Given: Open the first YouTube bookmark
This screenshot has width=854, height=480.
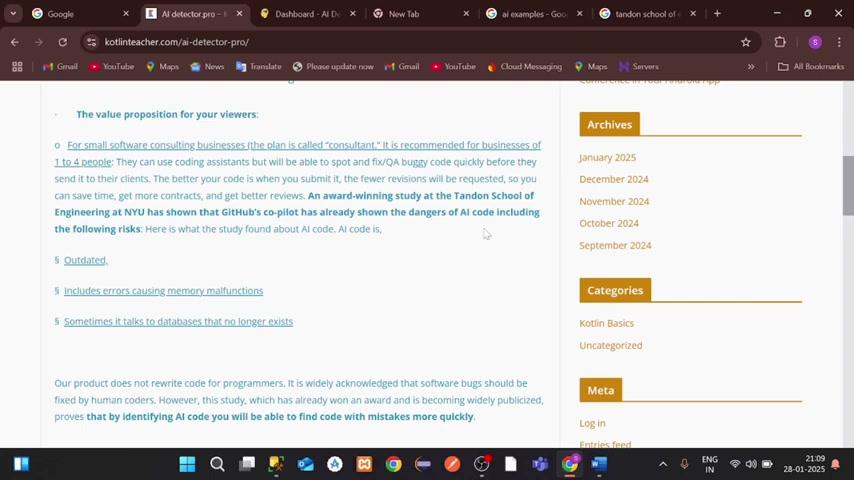Looking at the screenshot, I should 112,66.
